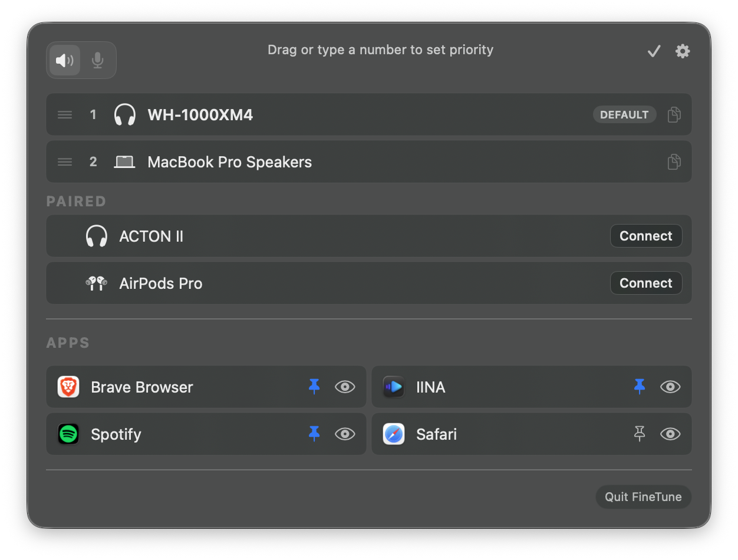Click the Brave Browser app icon

(x=68, y=387)
